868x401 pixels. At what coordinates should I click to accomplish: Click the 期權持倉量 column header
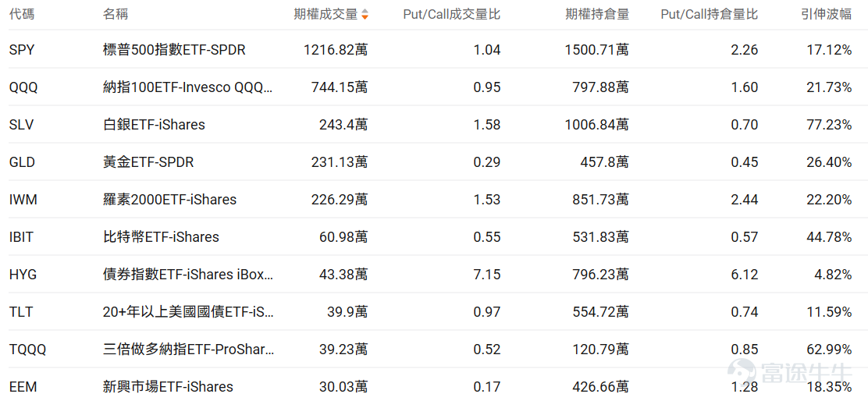click(597, 14)
